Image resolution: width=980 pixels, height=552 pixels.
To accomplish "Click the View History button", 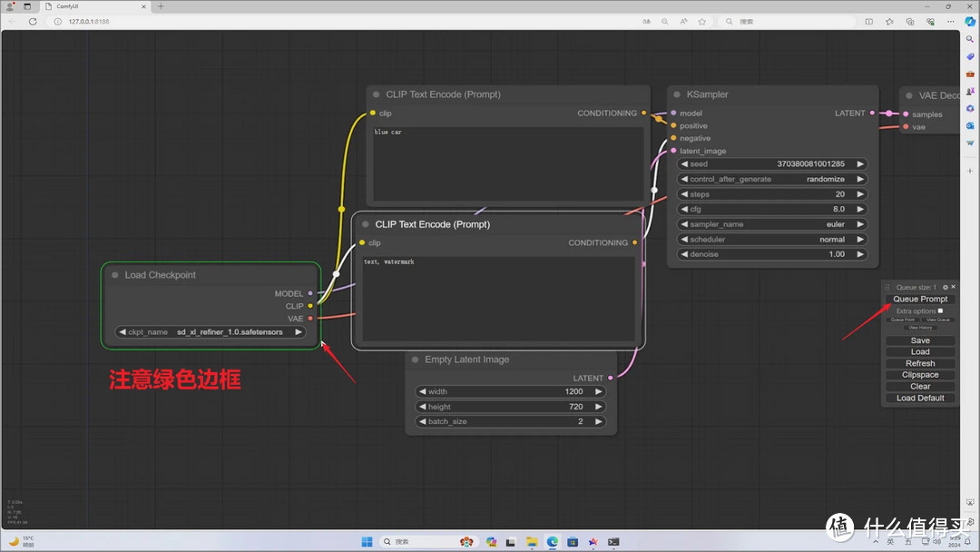I will coord(920,328).
